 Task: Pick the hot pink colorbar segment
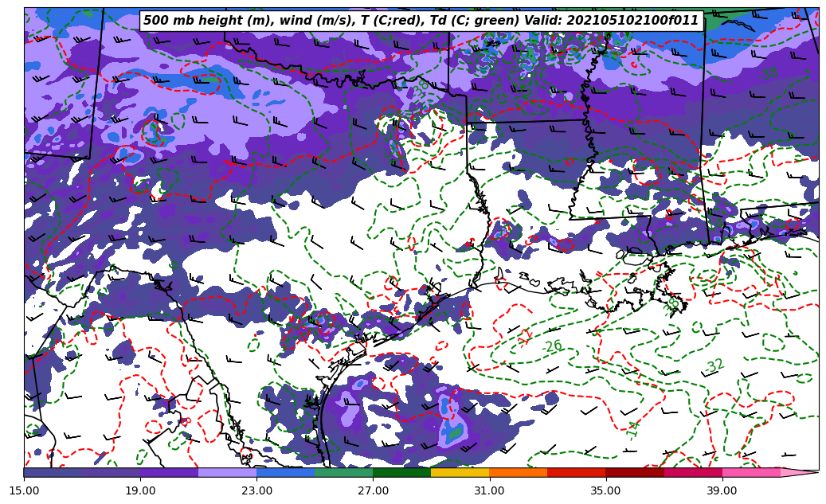coord(751,472)
